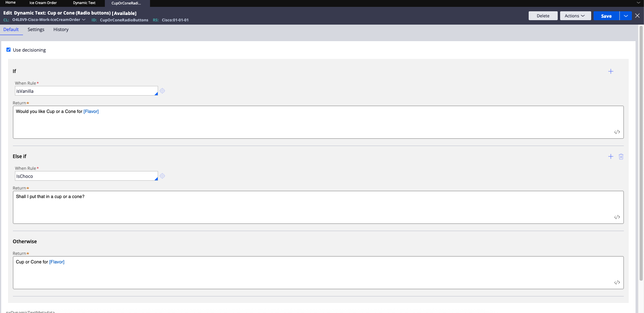Screen dimensions: 644x313
Task: Delete the Else if condition with the trash icon
Action: click(x=621, y=156)
